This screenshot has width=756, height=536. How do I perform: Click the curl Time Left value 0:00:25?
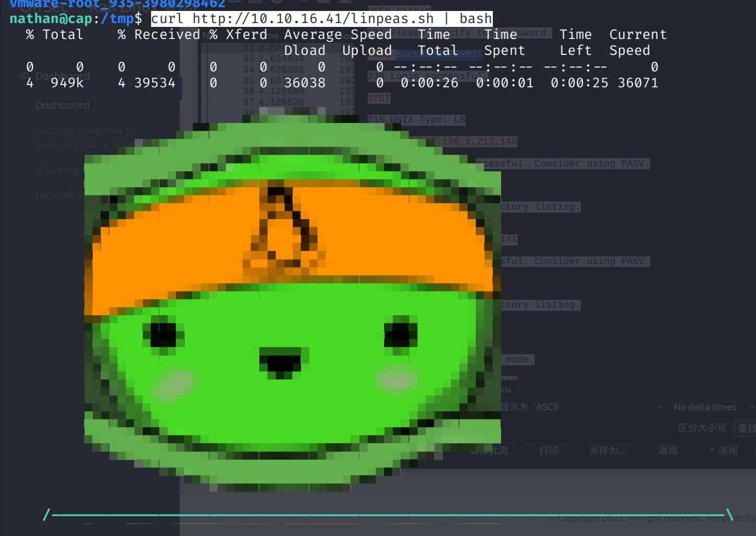click(x=580, y=83)
